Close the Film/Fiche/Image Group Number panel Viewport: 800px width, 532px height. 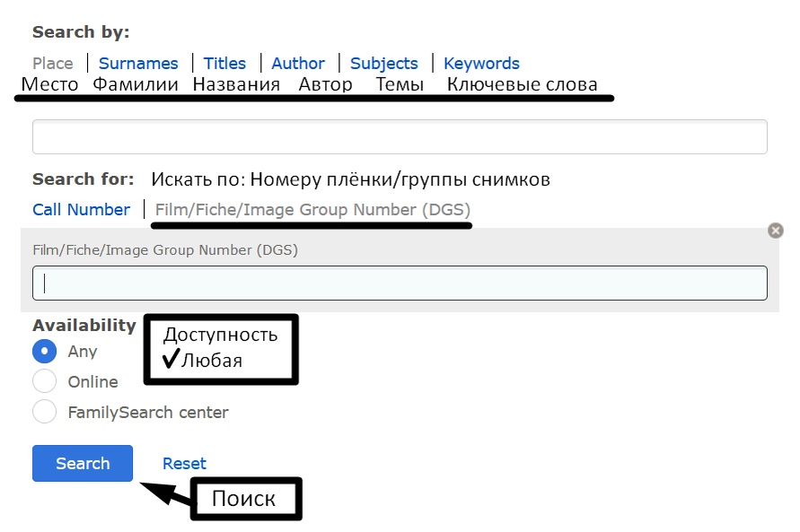(776, 230)
